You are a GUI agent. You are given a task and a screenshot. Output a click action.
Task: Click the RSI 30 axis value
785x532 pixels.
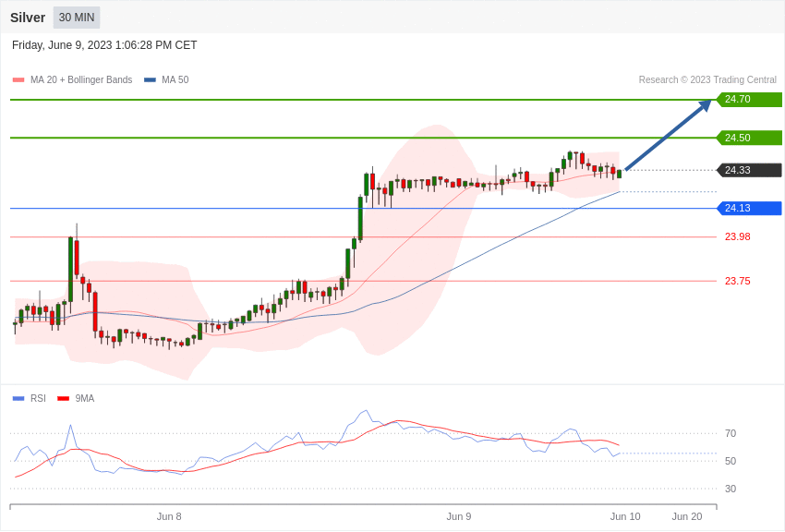(x=731, y=489)
